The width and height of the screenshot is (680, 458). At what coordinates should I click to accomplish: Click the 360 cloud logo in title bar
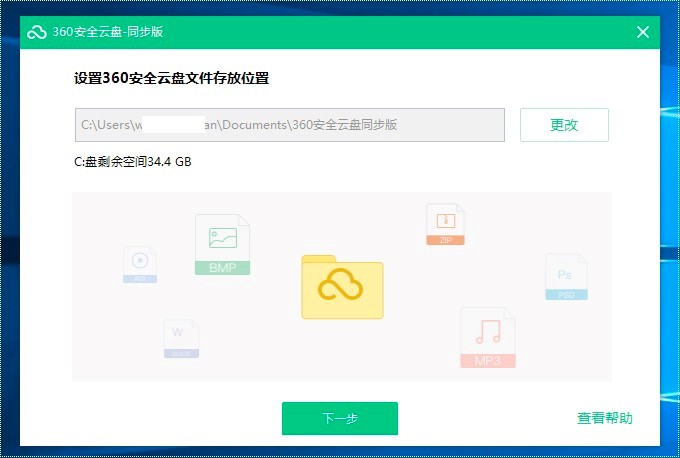click(37, 32)
